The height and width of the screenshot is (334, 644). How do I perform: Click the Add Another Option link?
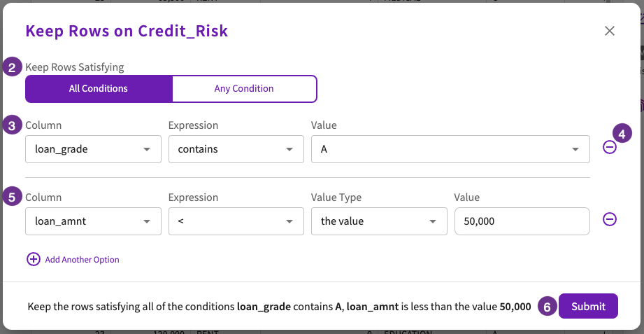click(82, 260)
